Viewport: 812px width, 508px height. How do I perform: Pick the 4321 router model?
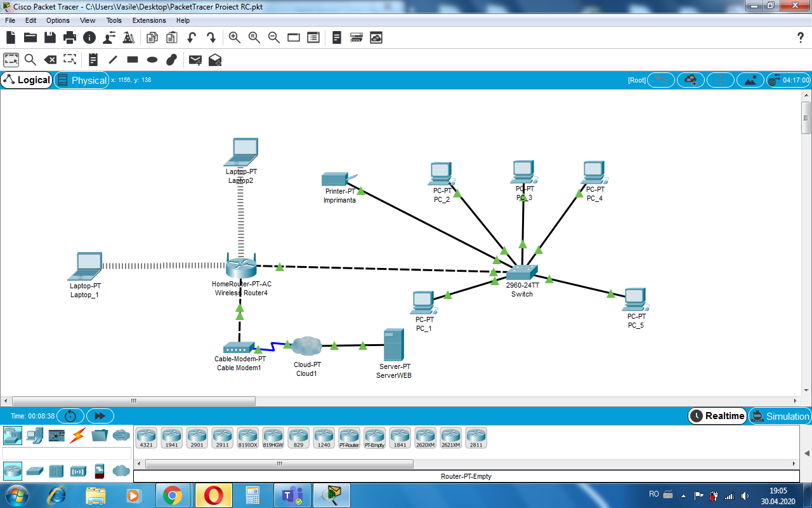[146, 438]
